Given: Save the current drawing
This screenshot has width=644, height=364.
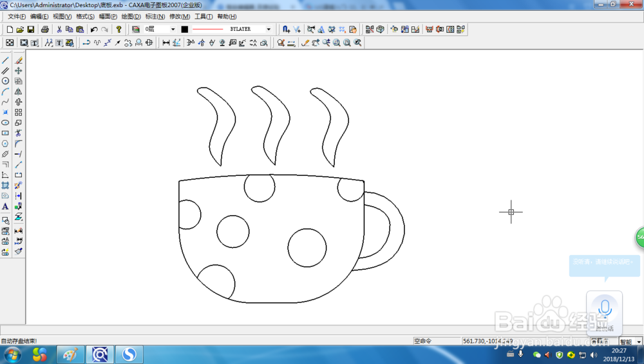Looking at the screenshot, I should pyautogui.click(x=31, y=29).
